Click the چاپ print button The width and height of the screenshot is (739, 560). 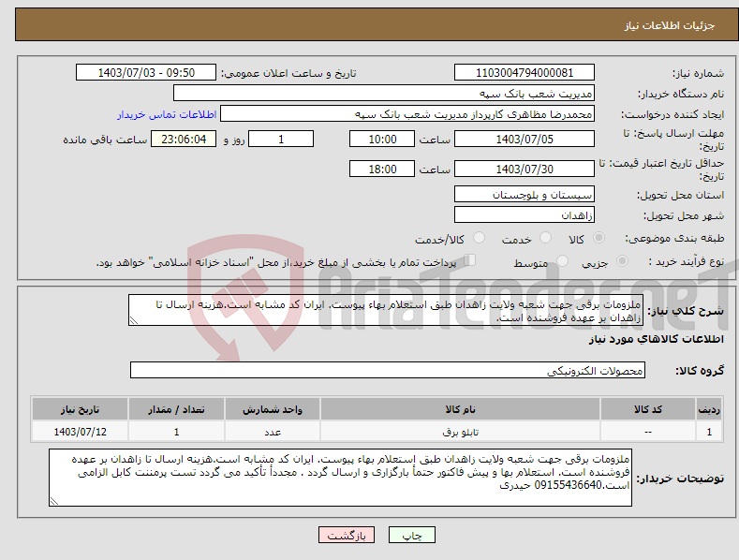[412, 535]
